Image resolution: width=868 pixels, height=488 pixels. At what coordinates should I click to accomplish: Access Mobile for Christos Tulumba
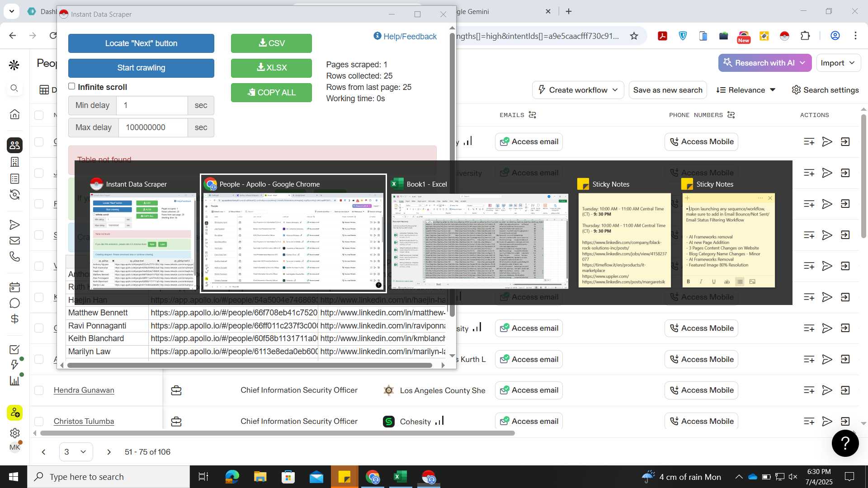[x=701, y=422]
